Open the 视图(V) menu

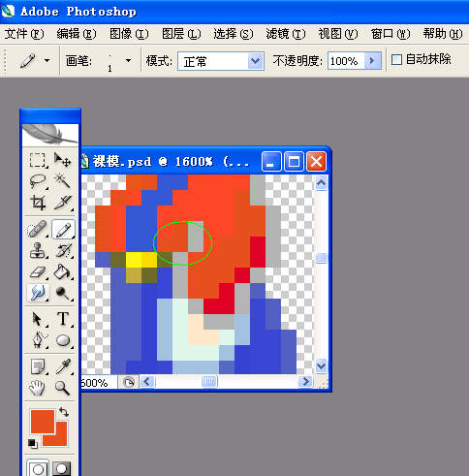coord(338,34)
